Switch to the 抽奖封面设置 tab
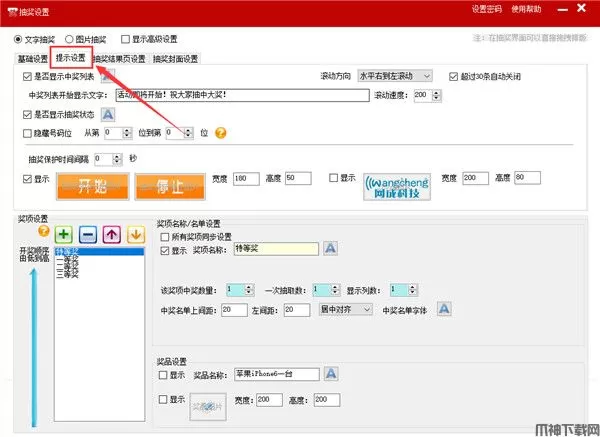Screen dimensions: 600x437 pos(176,58)
